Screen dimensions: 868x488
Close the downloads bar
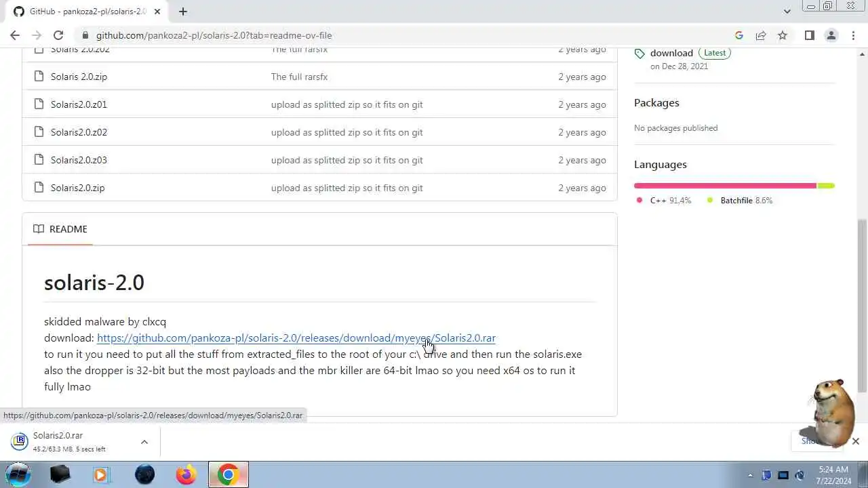click(x=855, y=441)
